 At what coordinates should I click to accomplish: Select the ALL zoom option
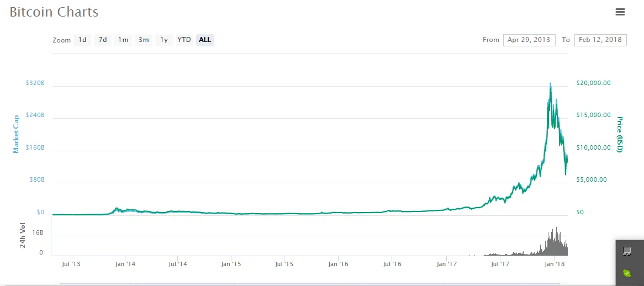(204, 40)
